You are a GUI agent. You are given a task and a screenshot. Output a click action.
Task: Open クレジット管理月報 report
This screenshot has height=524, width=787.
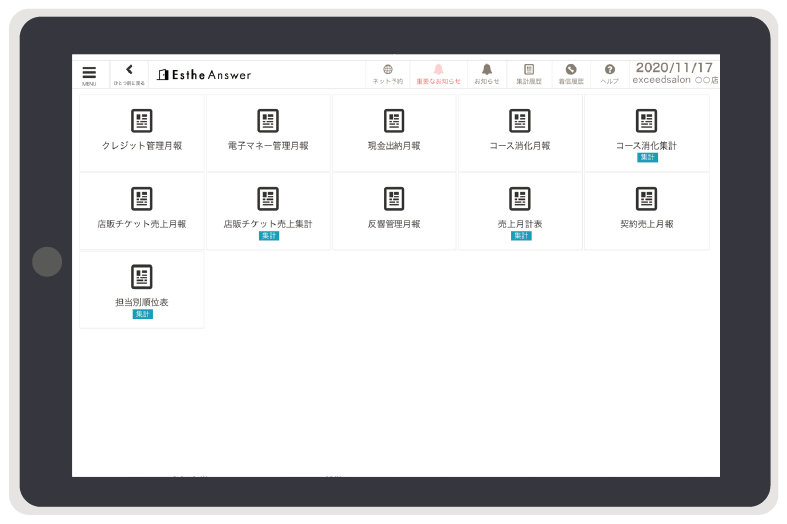[x=142, y=131]
